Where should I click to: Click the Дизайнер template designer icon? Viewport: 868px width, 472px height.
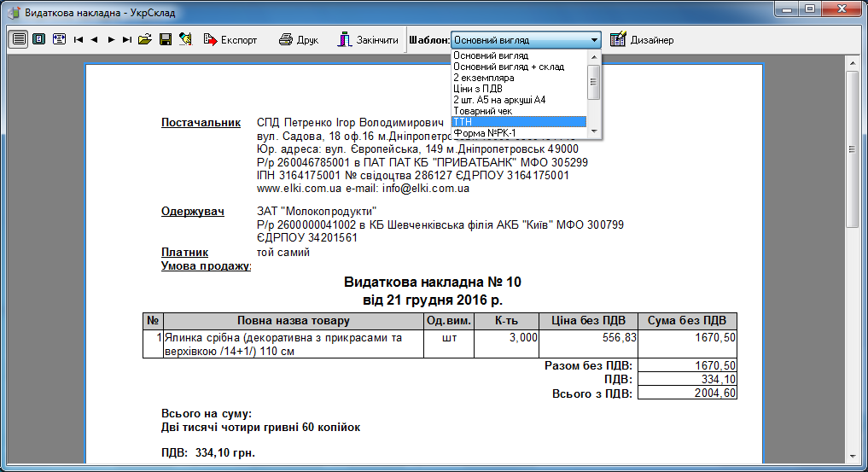(x=618, y=40)
